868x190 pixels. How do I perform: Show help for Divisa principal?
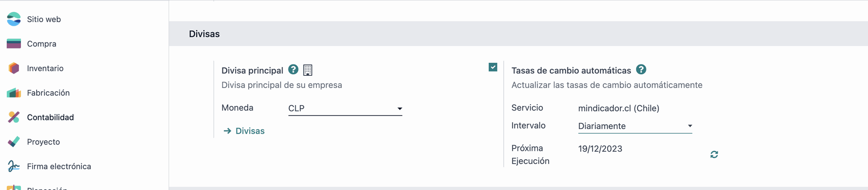click(293, 70)
